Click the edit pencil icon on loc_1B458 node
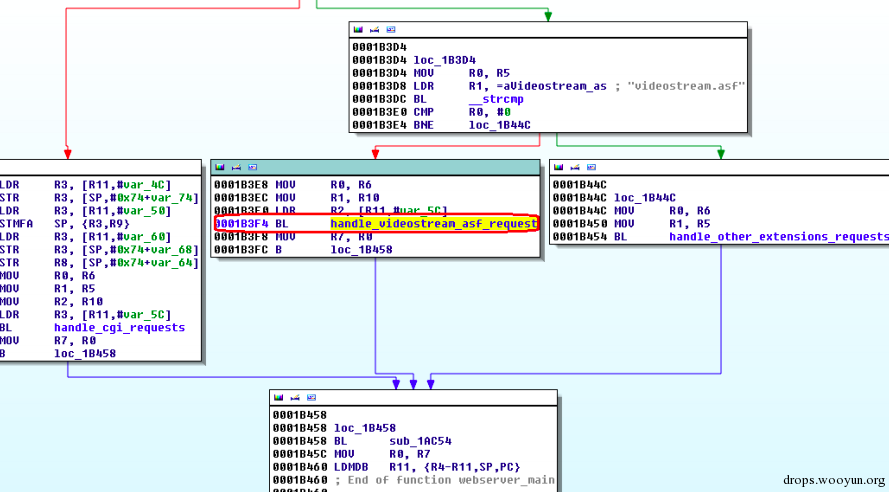 295,397
